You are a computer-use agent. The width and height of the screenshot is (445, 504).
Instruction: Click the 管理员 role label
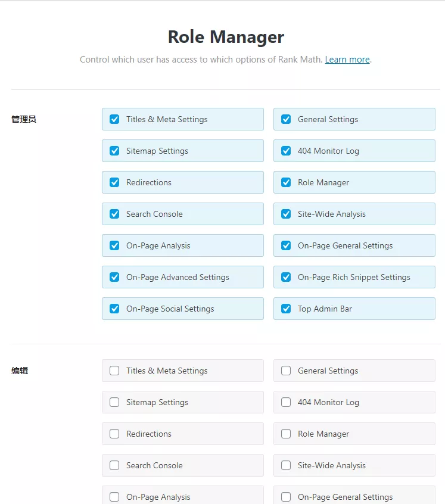point(24,119)
